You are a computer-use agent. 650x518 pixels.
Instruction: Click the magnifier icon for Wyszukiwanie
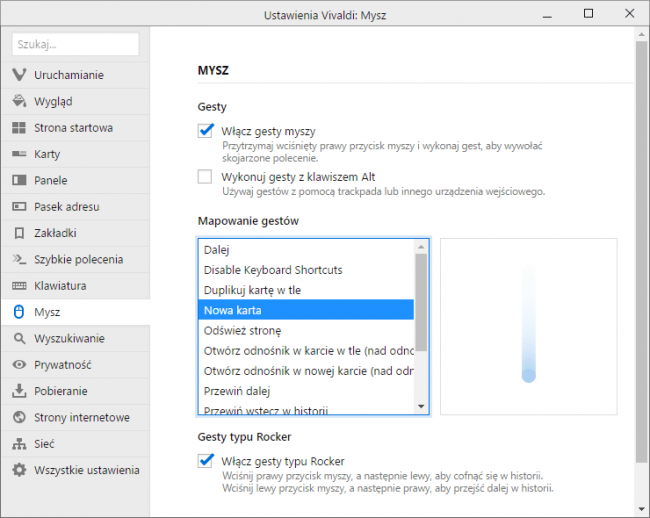click(x=19, y=339)
